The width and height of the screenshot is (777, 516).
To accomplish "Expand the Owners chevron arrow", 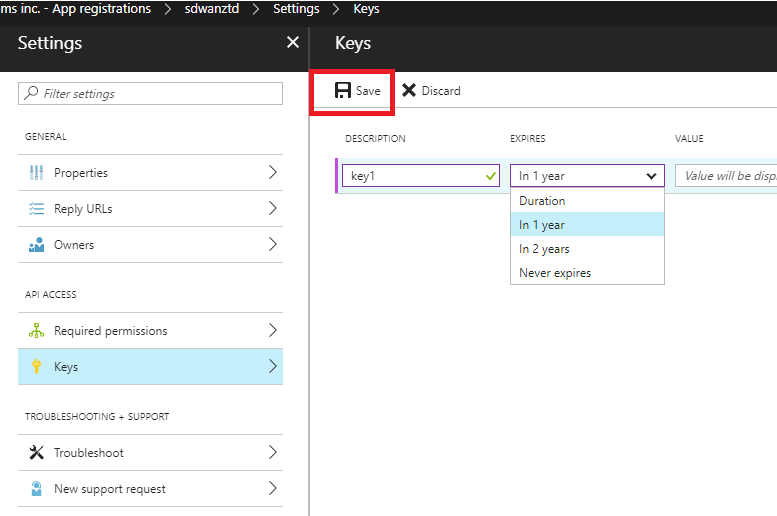I will click(273, 244).
